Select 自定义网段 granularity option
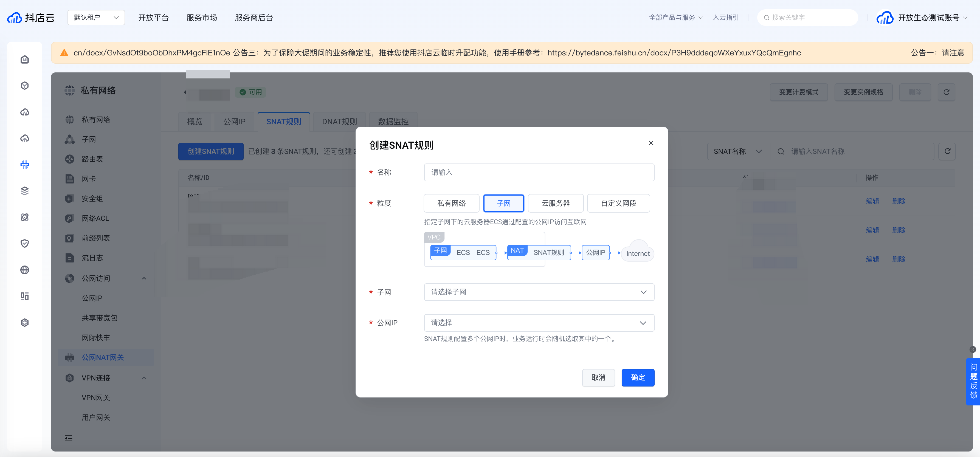 tap(618, 203)
